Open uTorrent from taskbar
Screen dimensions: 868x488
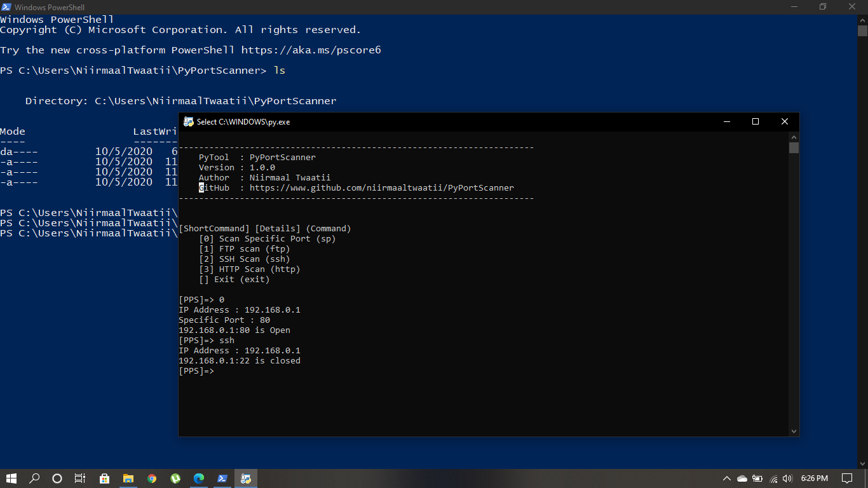tap(175, 478)
